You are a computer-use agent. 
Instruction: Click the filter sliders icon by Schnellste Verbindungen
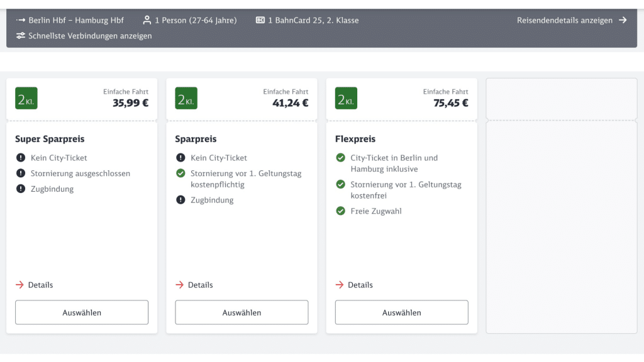(21, 36)
